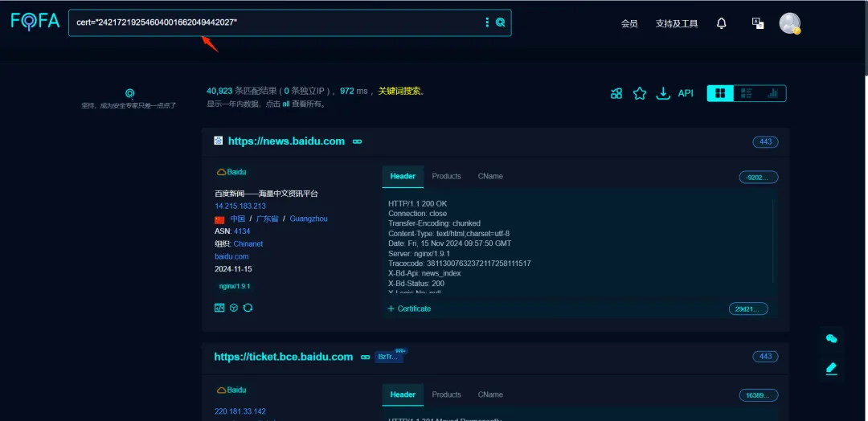Switch to the card grid view
This screenshot has width=868, height=421.
pos(720,93)
